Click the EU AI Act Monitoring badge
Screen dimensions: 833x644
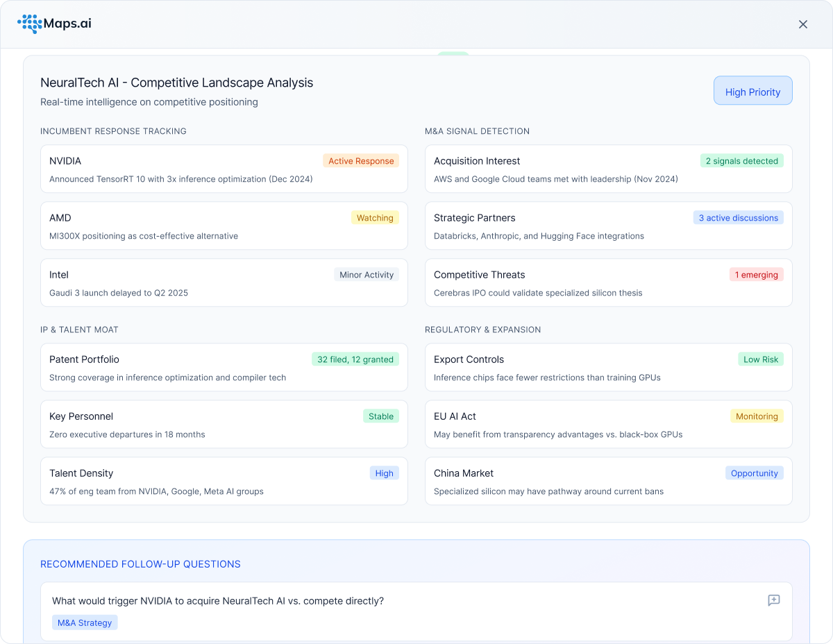[757, 416]
